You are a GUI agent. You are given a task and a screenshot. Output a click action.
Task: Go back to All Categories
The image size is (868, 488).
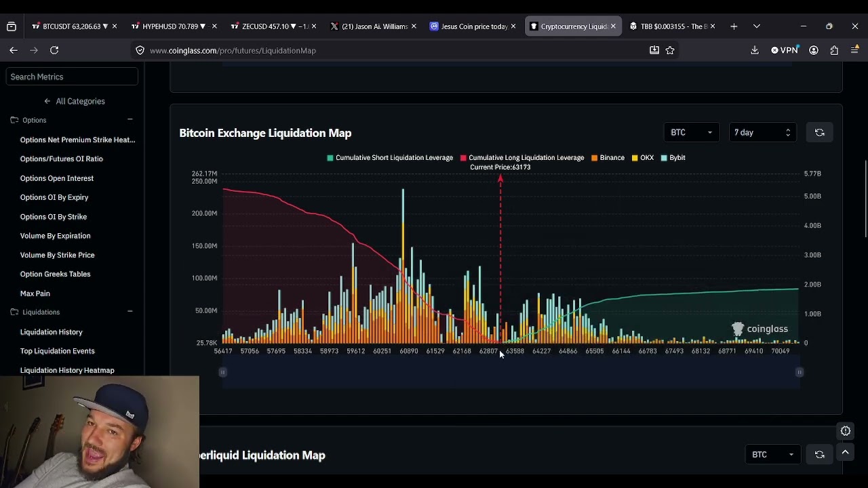[x=74, y=101]
